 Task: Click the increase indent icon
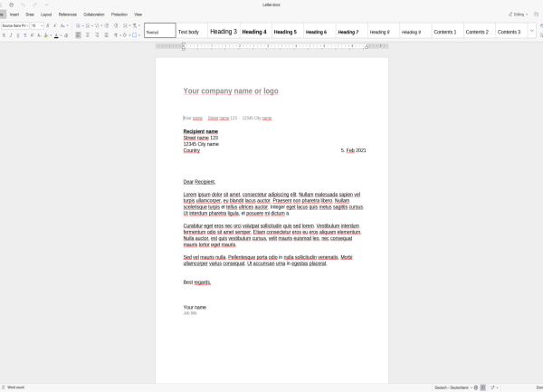(116, 25)
